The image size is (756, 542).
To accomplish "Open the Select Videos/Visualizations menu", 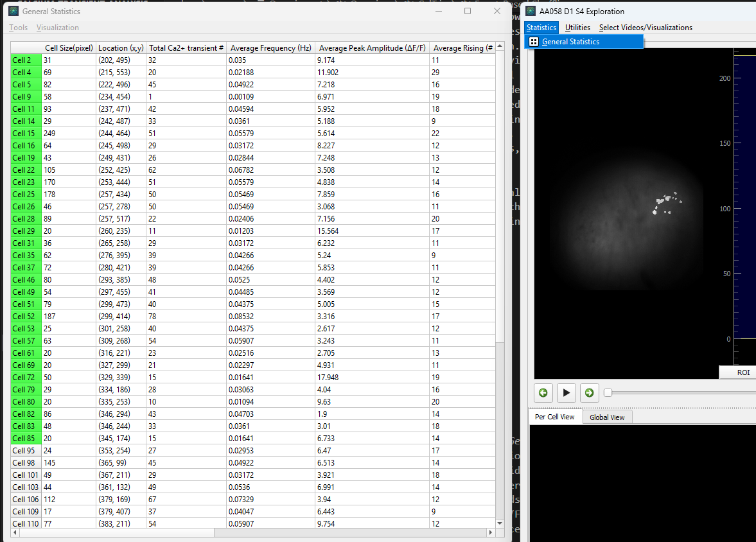I will (x=646, y=28).
